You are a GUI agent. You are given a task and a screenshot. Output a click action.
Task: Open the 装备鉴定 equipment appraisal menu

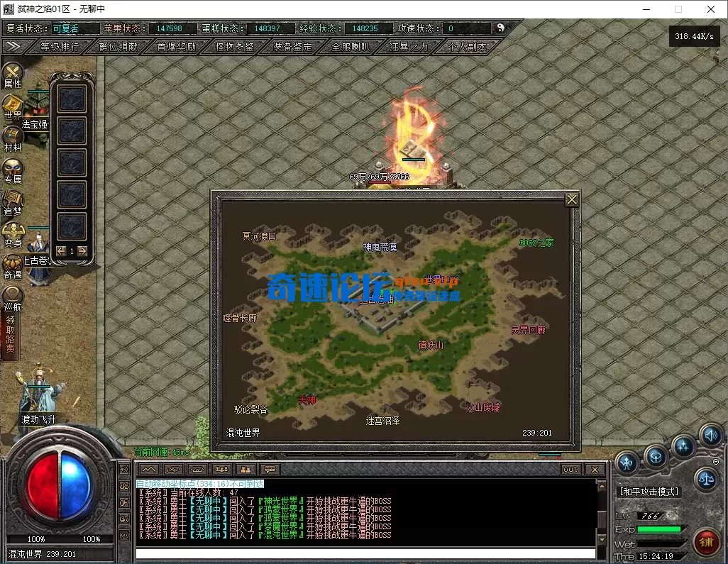pos(292,47)
